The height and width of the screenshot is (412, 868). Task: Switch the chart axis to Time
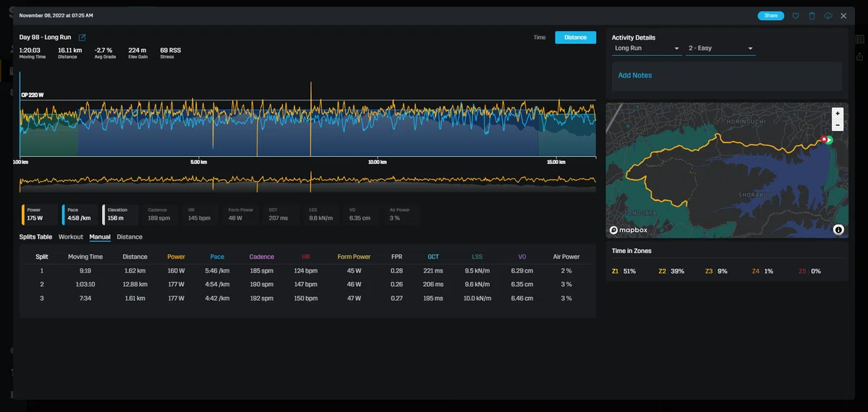click(540, 38)
